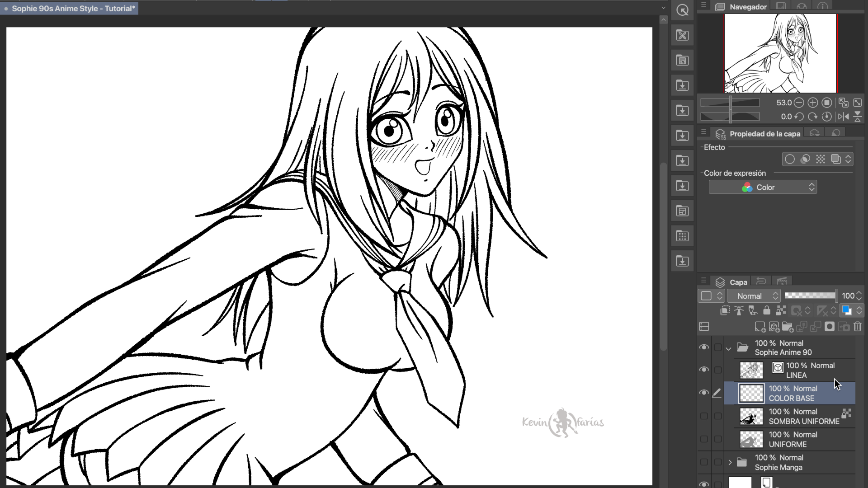Create a new layer folder
The width and height of the screenshot is (868, 488).
click(788, 327)
